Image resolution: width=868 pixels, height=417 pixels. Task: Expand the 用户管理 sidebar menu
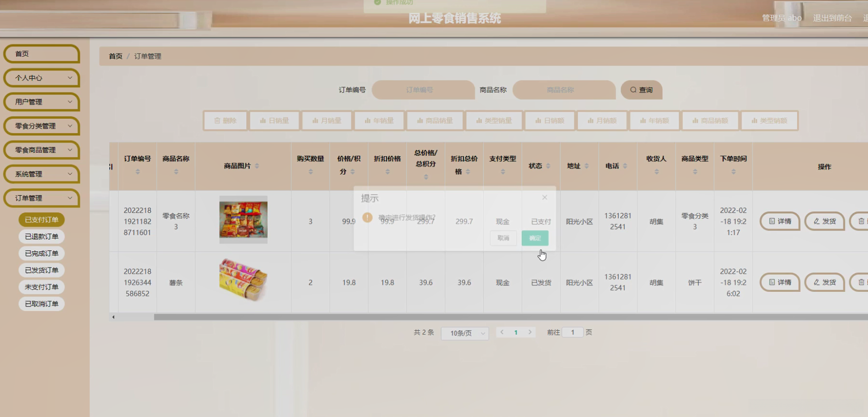(42, 102)
